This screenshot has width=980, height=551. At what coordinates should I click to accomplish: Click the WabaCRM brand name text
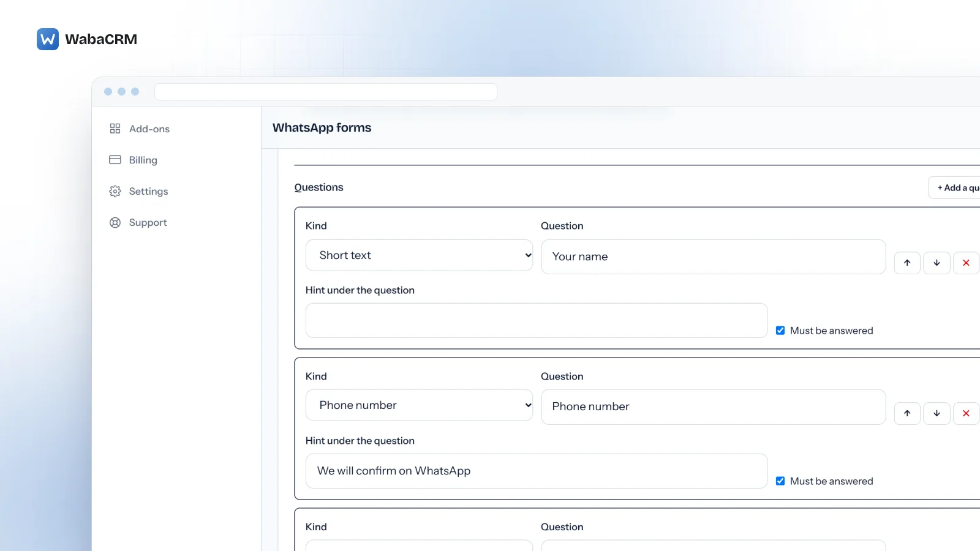[x=101, y=39]
